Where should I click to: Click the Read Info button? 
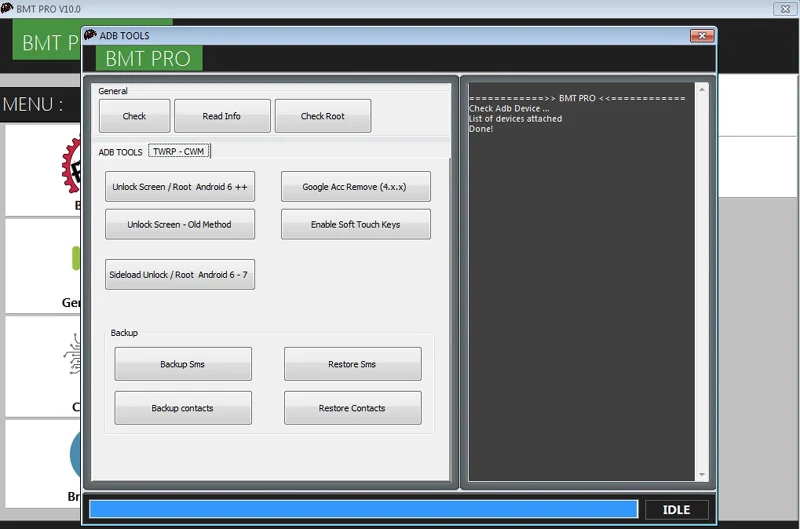coord(222,116)
